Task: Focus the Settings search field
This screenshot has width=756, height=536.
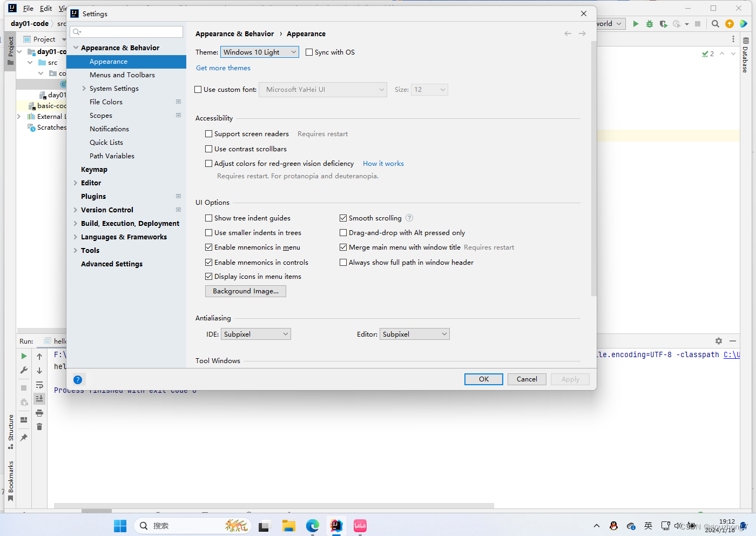Action: [x=127, y=32]
